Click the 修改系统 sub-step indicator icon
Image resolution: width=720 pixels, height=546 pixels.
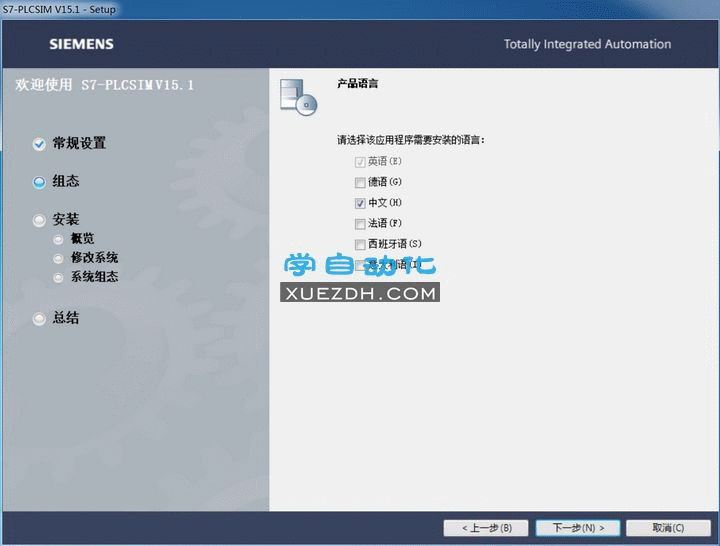(x=58, y=259)
